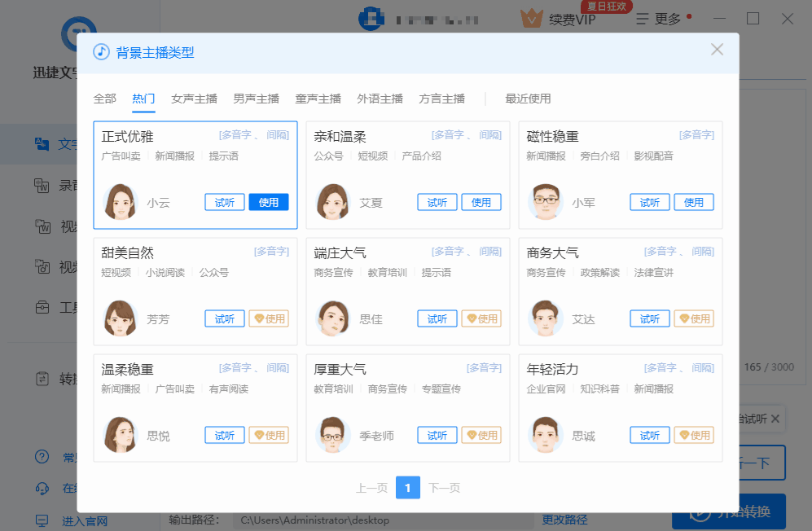Click 小云 voice avatar
Viewport: 812px width, 531px height.
pos(121,202)
